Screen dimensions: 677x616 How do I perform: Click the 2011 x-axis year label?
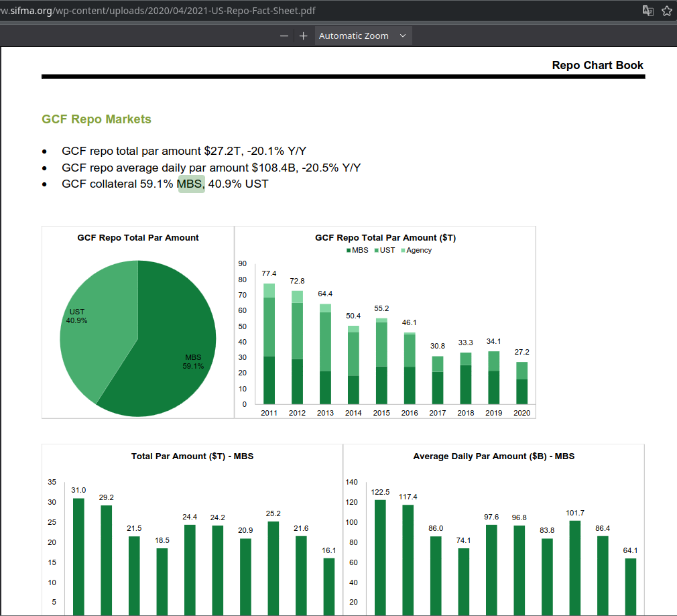[269, 413]
